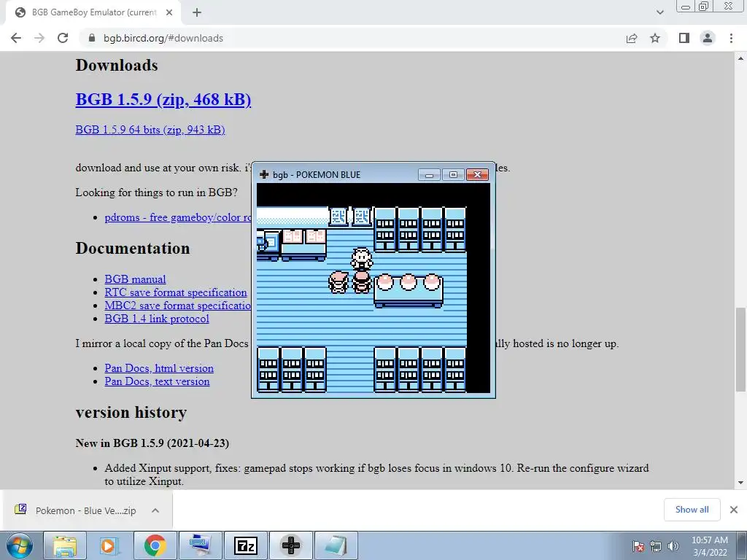The image size is (747, 560).
Task: Click New in BGB 1.5.9 (2021-04-23) text
Action: coord(152,443)
